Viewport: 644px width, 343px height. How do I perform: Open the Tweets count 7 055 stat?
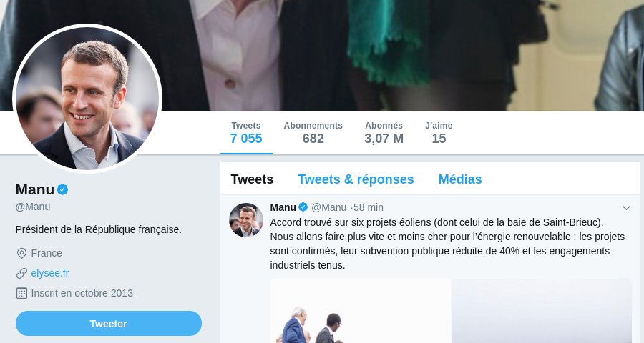click(246, 133)
